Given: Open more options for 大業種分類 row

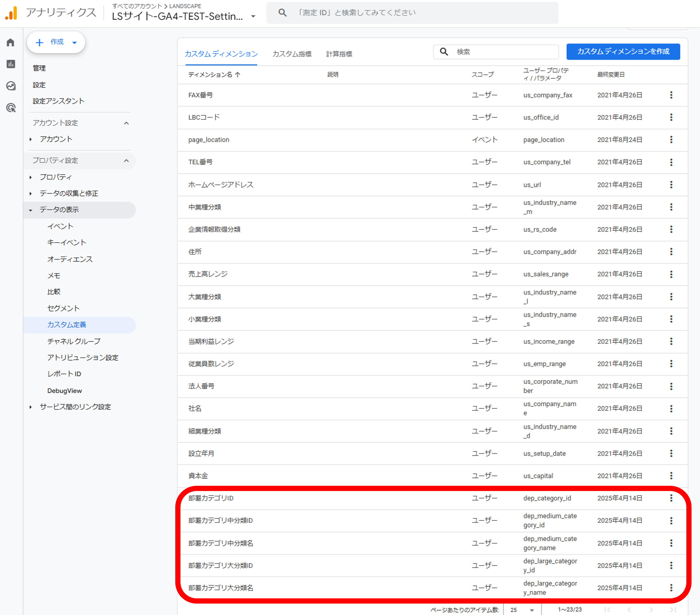Looking at the screenshot, I should tap(671, 296).
